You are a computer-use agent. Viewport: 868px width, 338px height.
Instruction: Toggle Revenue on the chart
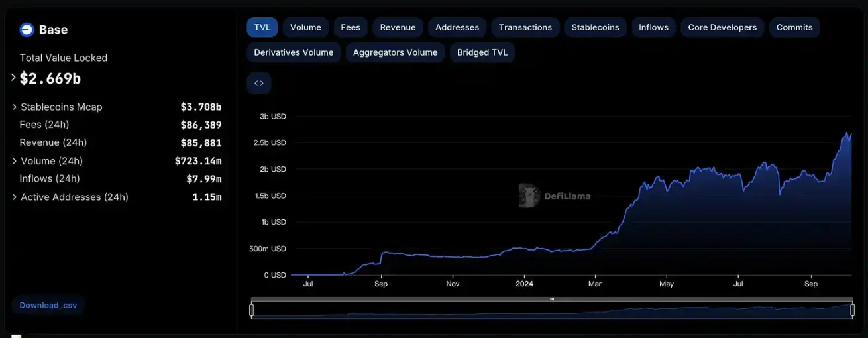[x=398, y=27]
